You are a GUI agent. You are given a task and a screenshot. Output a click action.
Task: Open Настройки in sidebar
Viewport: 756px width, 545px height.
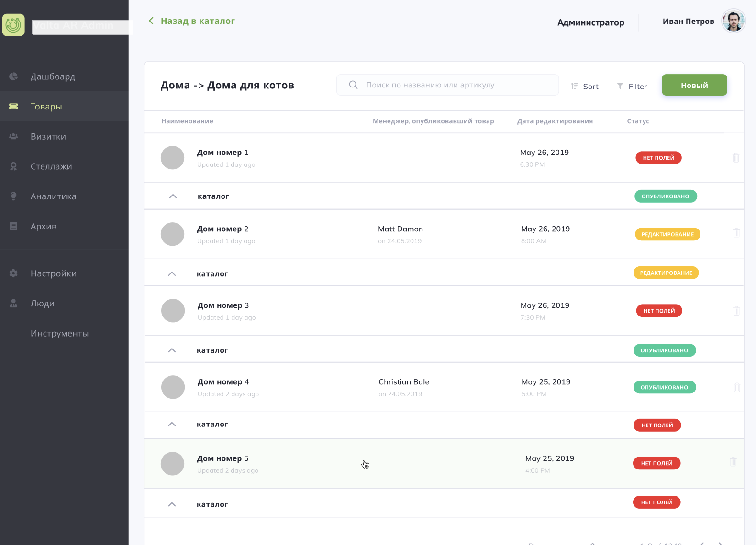tap(54, 273)
